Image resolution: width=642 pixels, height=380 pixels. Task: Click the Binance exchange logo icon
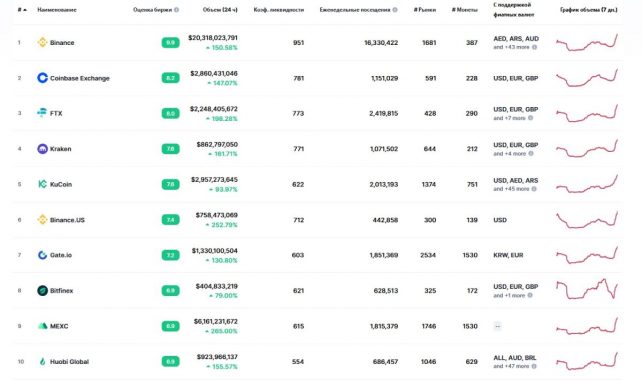pyautogui.click(x=42, y=42)
